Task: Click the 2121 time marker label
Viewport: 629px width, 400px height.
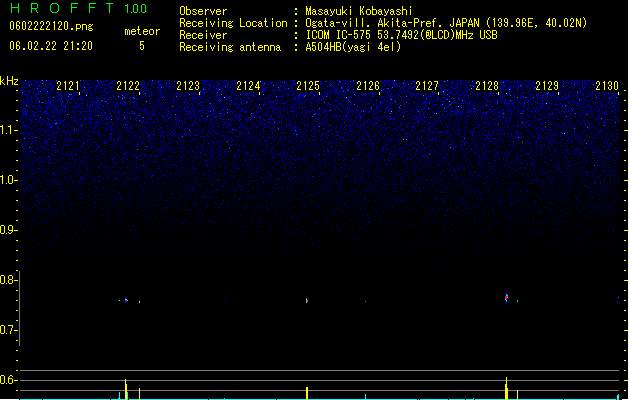Action: pyautogui.click(x=68, y=86)
